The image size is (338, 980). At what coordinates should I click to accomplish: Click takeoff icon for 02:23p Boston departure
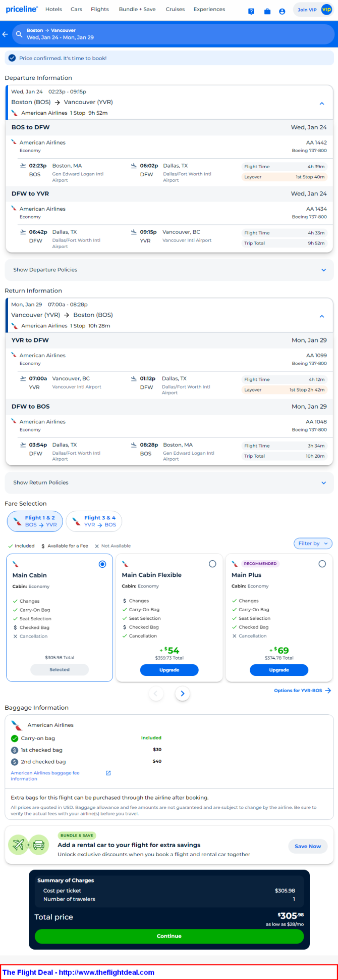(x=23, y=166)
